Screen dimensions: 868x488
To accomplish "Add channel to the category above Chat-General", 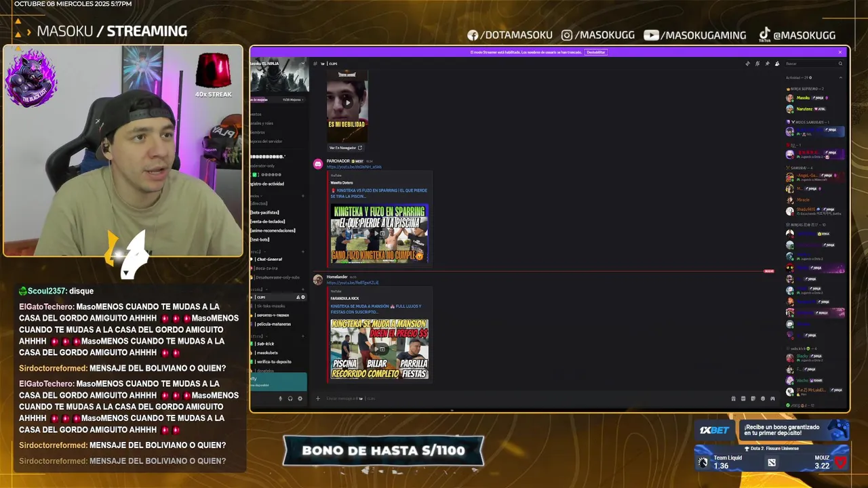I will [x=303, y=251].
